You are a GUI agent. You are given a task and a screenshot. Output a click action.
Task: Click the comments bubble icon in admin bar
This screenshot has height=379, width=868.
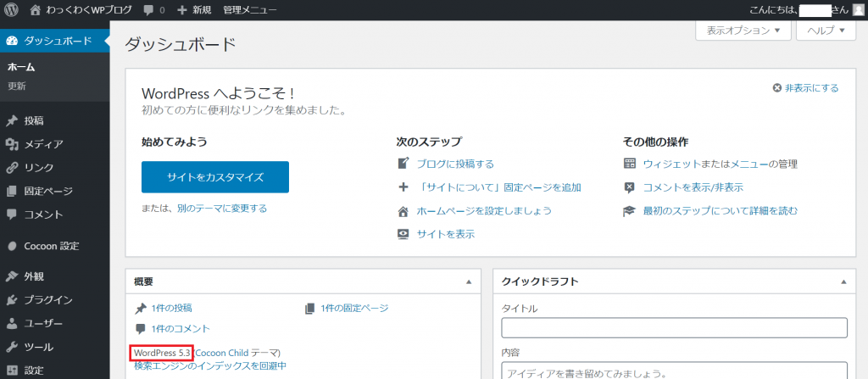tap(149, 10)
